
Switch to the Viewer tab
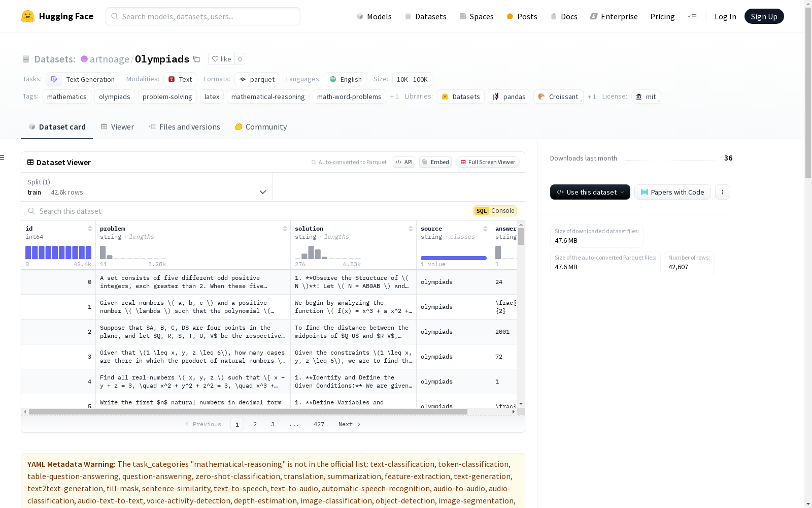tap(117, 127)
